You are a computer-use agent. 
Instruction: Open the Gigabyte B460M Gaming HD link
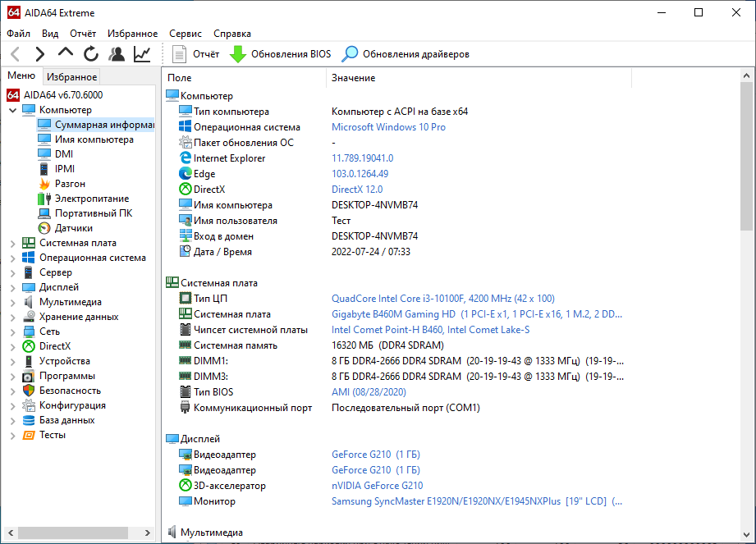click(477, 314)
